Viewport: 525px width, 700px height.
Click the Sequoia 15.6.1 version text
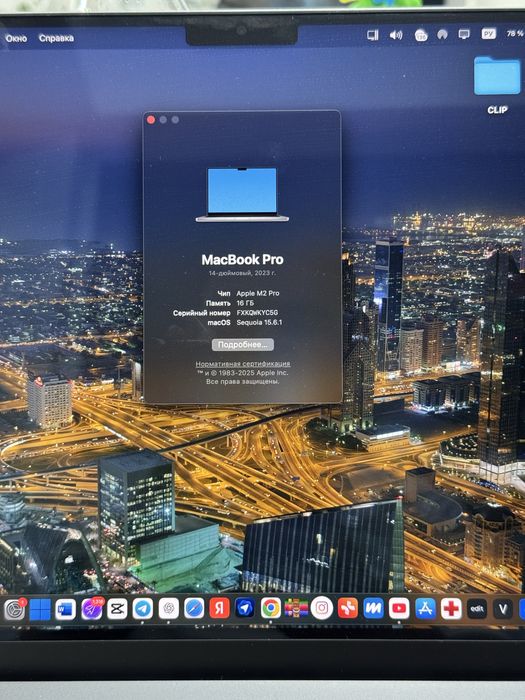coord(259,322)
